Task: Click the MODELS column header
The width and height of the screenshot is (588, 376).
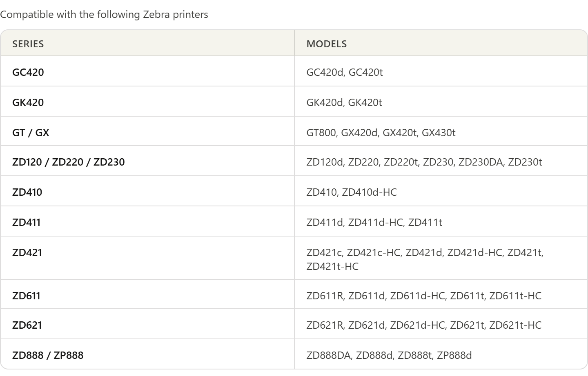Action: click(326, 44)
